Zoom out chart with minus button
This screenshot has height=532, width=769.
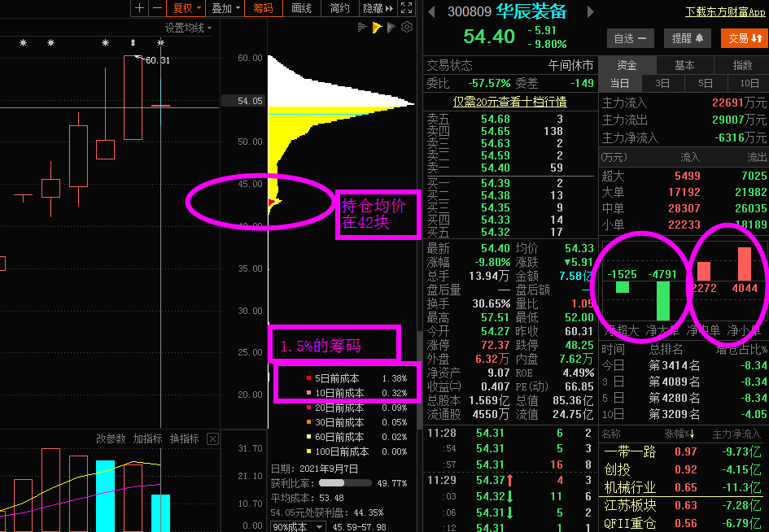pyautogui.click(x=157, y=8)
